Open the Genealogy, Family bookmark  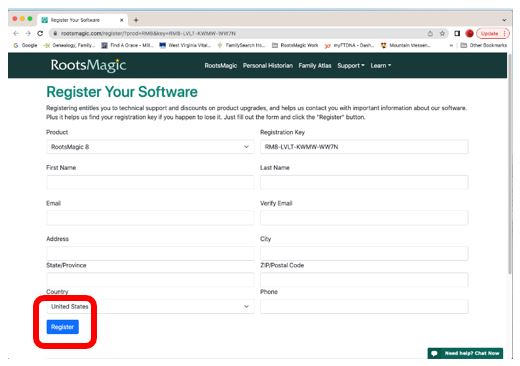point(69,45)
